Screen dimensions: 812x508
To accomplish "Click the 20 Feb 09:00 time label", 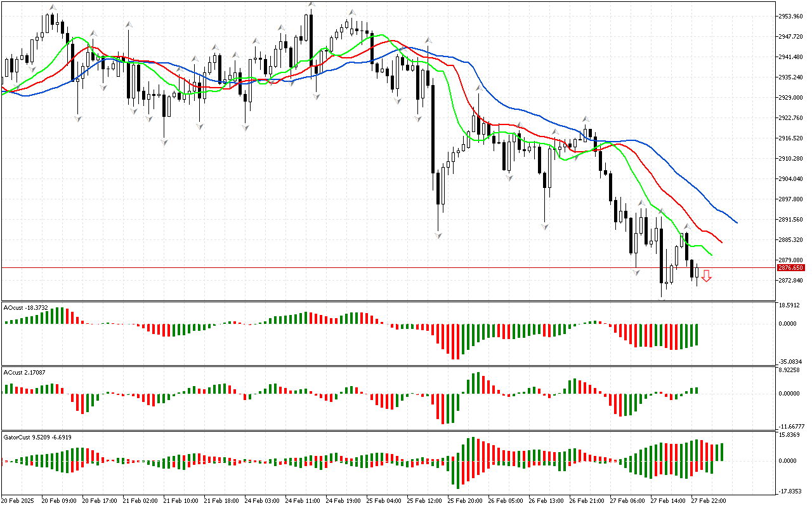I will click(58, 501).
